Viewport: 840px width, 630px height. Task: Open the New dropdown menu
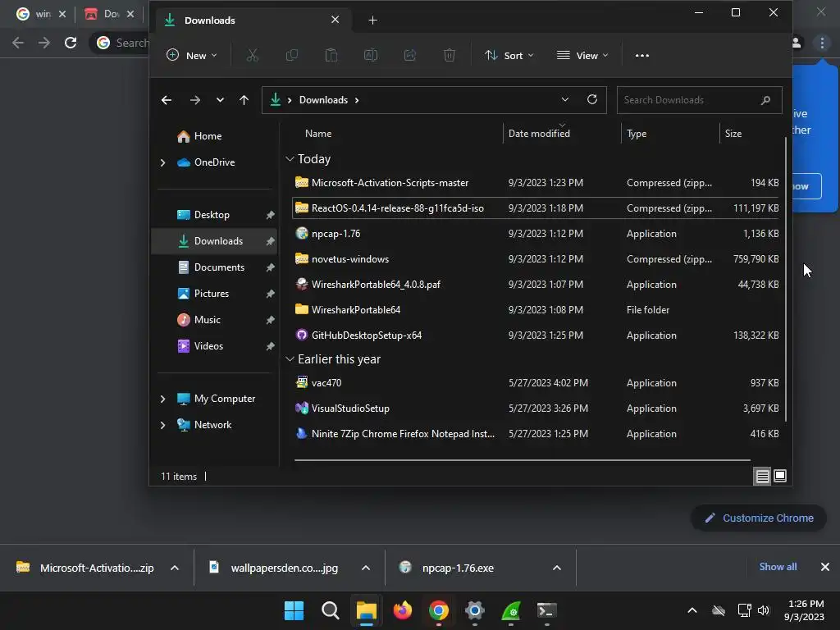pos(192,55)
